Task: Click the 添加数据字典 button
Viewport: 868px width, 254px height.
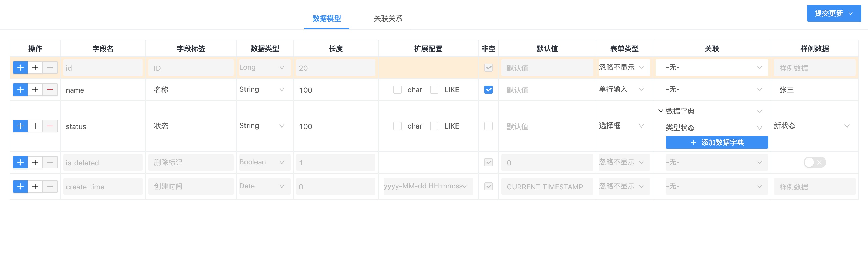Action: pyautogui.click(x=717, y=143)
